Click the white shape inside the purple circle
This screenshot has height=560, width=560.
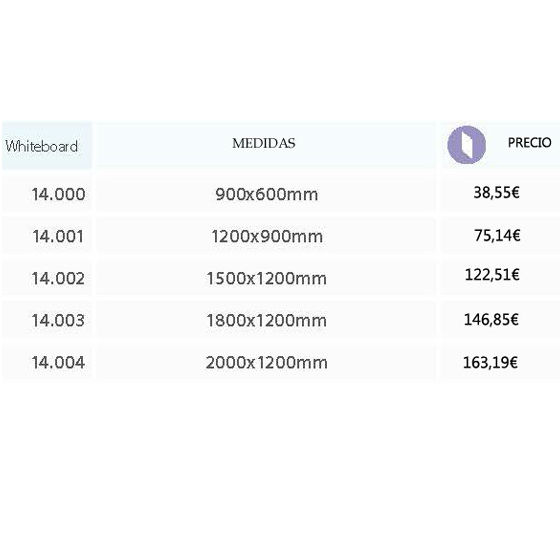click(x=468, y=145)
